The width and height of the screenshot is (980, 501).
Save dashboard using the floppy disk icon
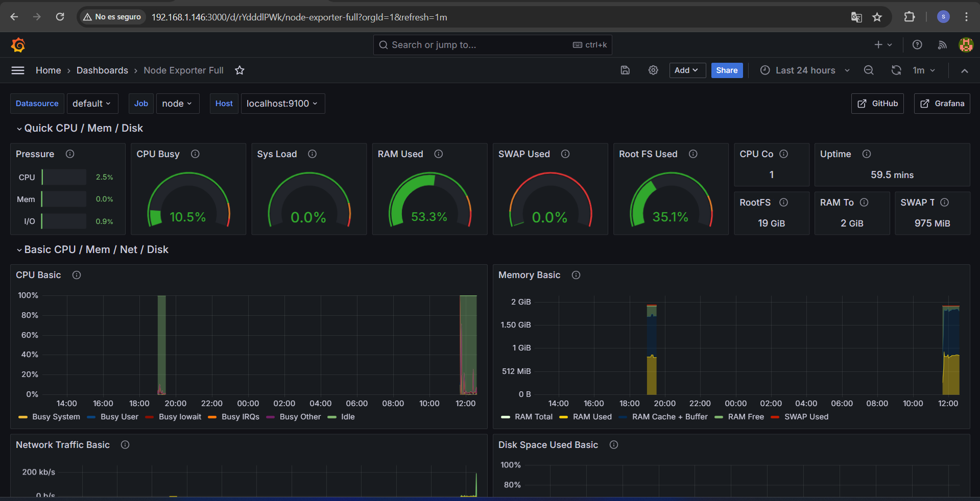625,70
